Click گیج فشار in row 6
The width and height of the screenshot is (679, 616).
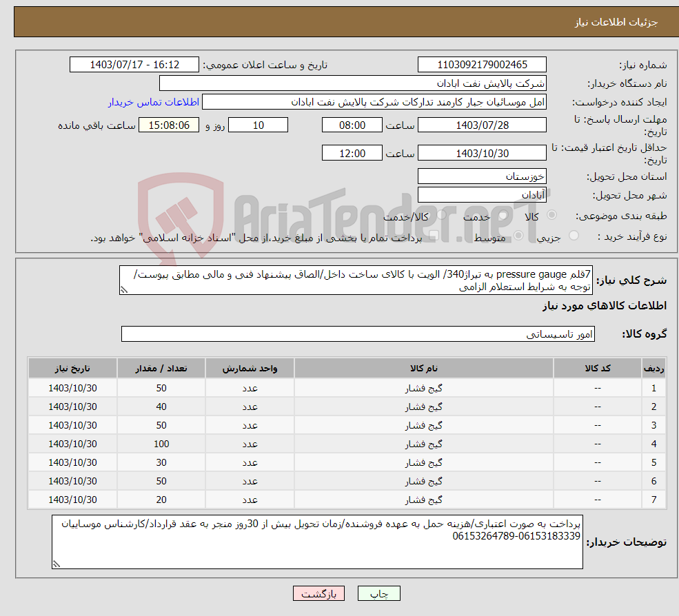423,482
